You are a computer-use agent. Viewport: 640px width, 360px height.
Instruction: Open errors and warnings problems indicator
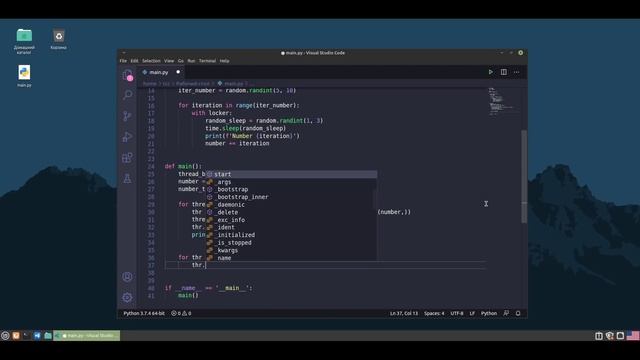[x=181, y=313]
